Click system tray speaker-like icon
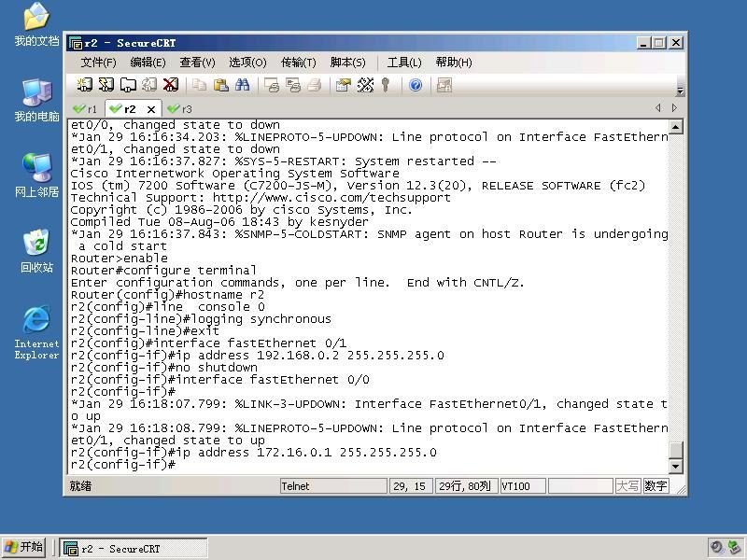Screen dimensions: 747x560 (716, 548)
